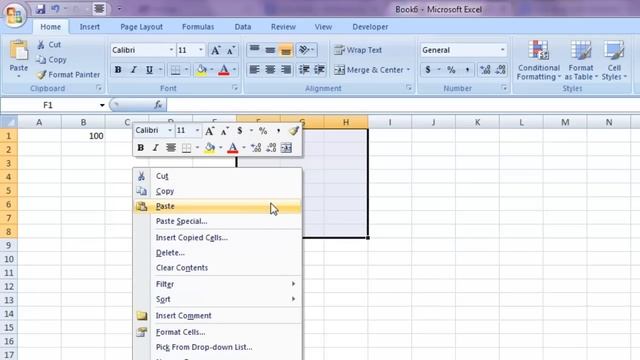
Task: Activate Format Painter in ribbon
Action: [68, 75]
